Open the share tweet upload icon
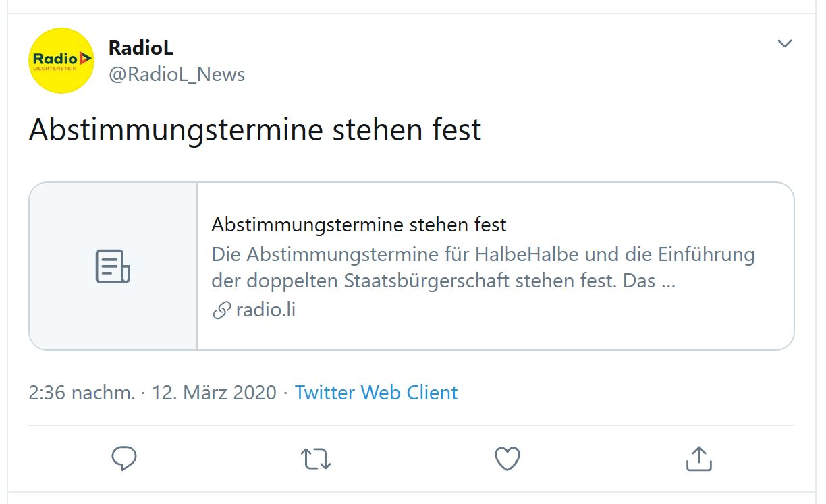Viewport: 826px width, 504px height. (699, 458)
